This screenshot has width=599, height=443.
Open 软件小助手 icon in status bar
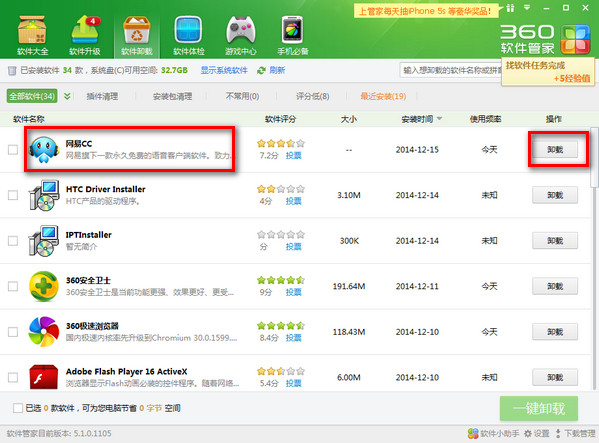click(473, 433)
